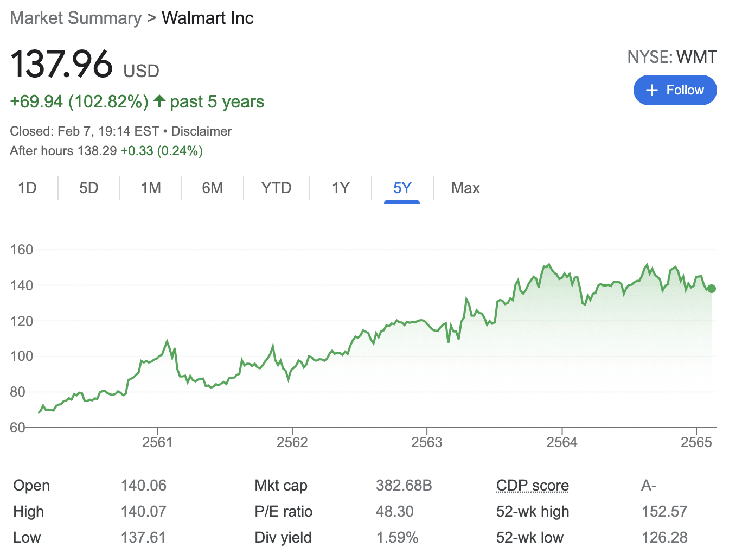Select the 1M time range tab
This screenshot has height=560, width=742.
(151, 188)
